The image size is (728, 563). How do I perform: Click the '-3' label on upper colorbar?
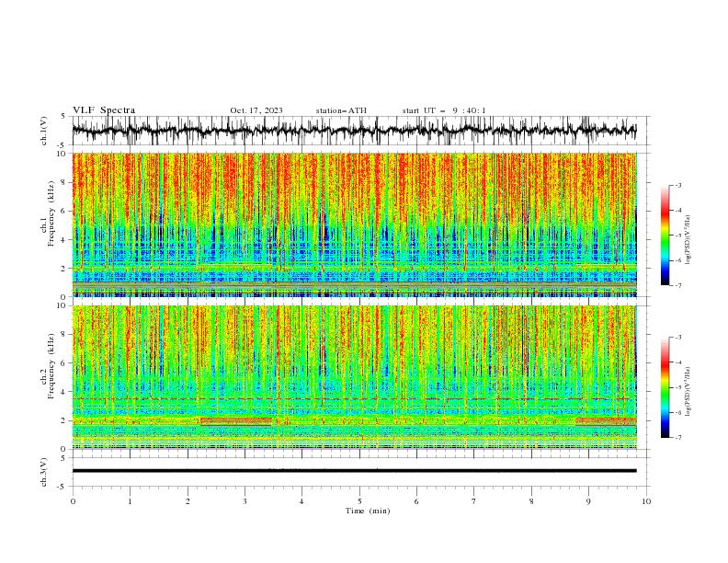click(x=677, y=185)
